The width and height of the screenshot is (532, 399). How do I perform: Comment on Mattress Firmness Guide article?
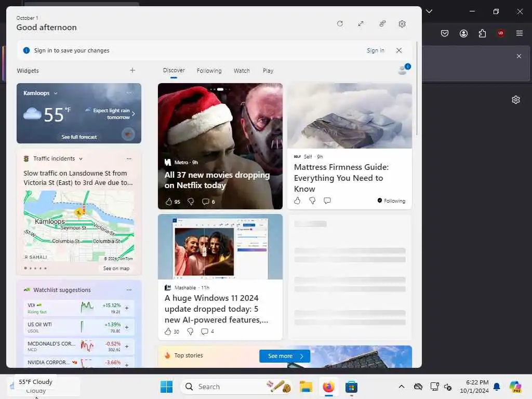(327, 201)
